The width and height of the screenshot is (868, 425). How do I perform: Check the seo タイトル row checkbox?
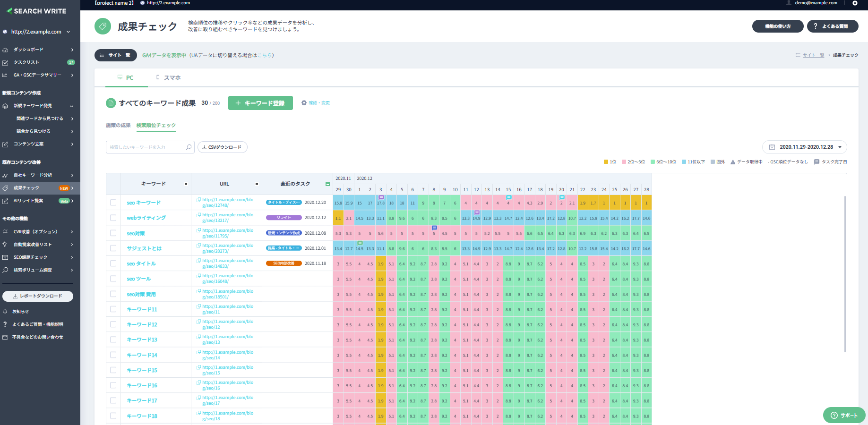113,263
